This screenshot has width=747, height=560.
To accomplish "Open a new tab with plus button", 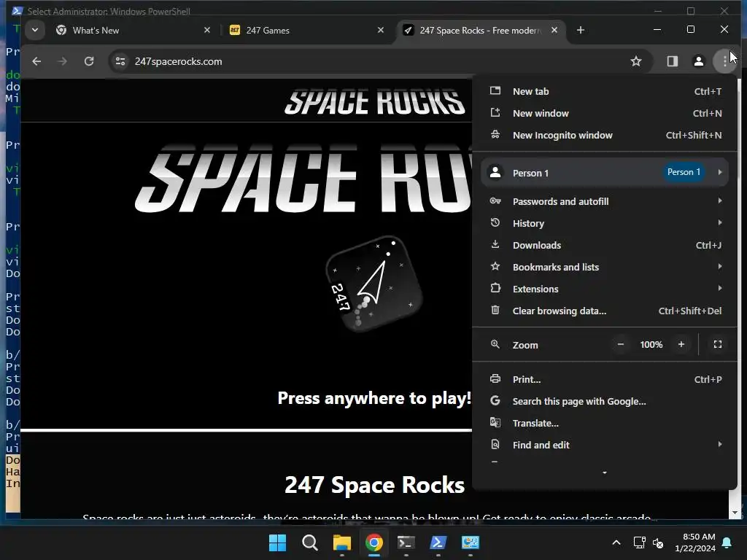I will point(580,31).
